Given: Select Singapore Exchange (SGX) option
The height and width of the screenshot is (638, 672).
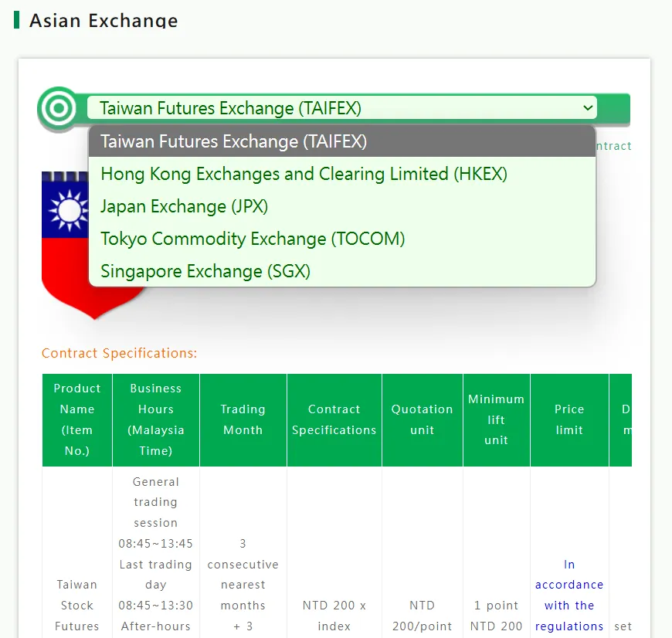Looking at the screenshot, I should [x=342, y=271].
